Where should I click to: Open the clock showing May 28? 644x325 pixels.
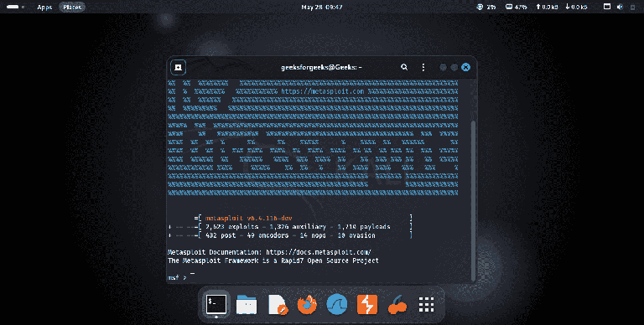(x=322, y=7)
